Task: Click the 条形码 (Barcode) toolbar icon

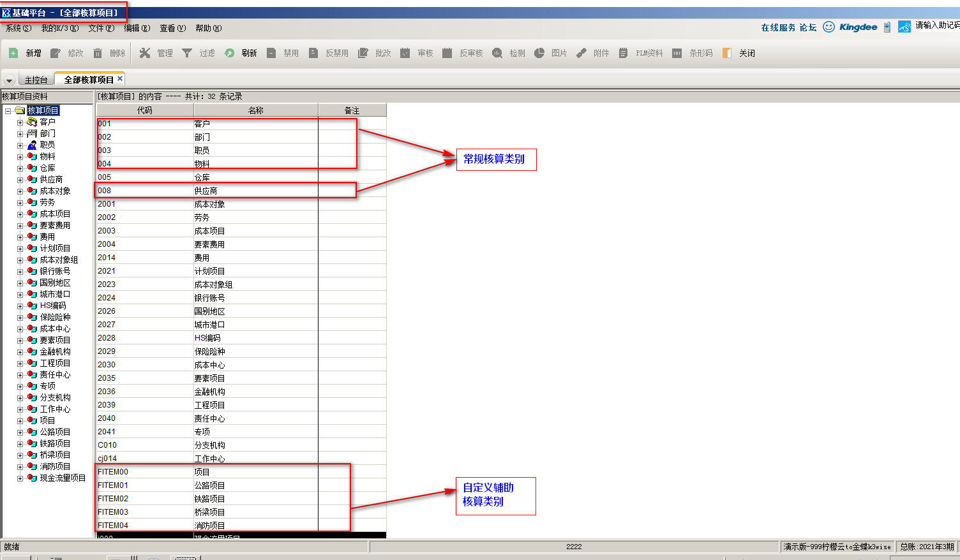Action: pyautogui.click(x=677, y=53)
